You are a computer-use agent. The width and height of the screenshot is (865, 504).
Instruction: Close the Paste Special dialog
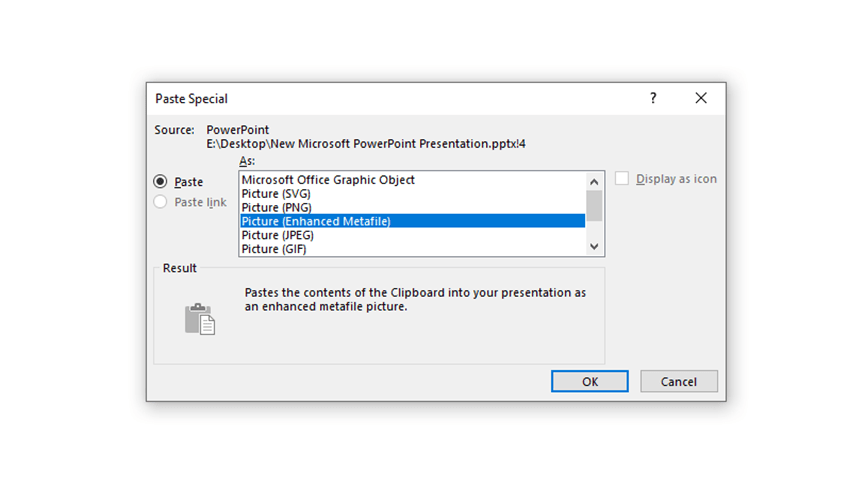pos(701,98)
